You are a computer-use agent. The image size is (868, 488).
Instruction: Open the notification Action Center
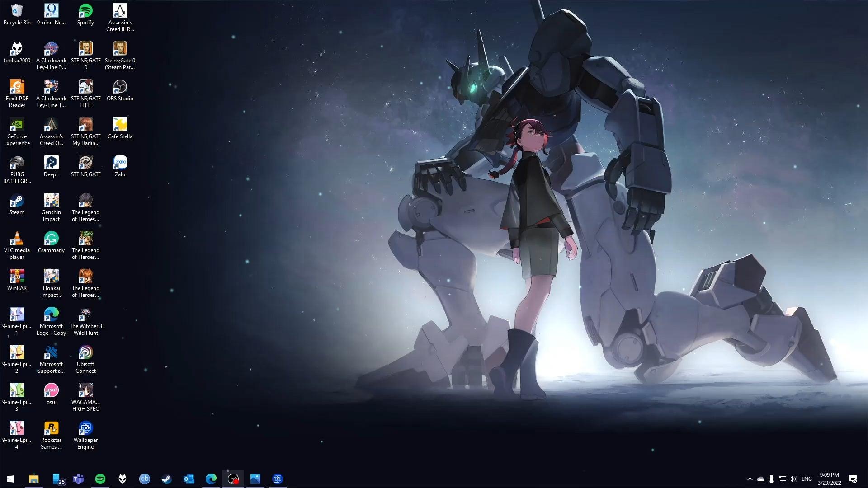(x=853, y=479)
